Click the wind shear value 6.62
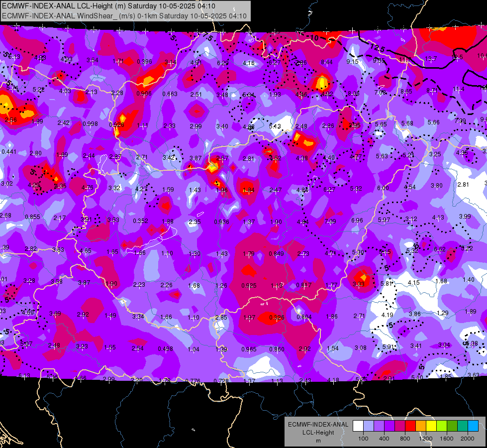This screenshot has height=448, width=487. coord(440,249)
